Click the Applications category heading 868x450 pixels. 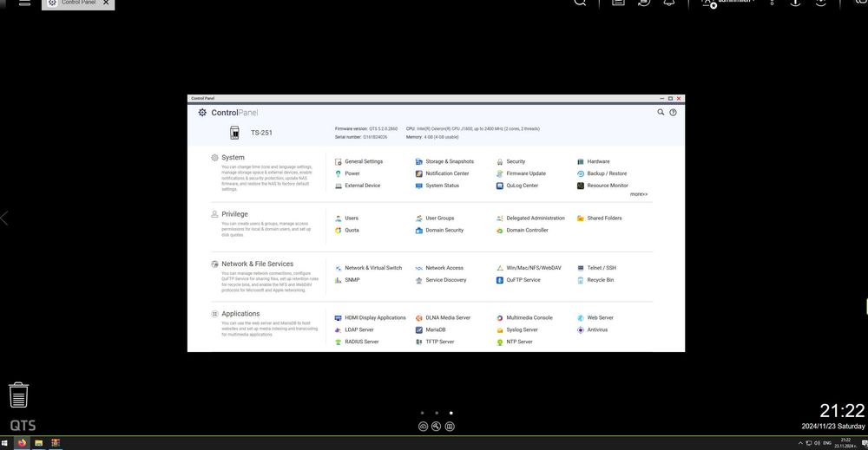(240, 314)
